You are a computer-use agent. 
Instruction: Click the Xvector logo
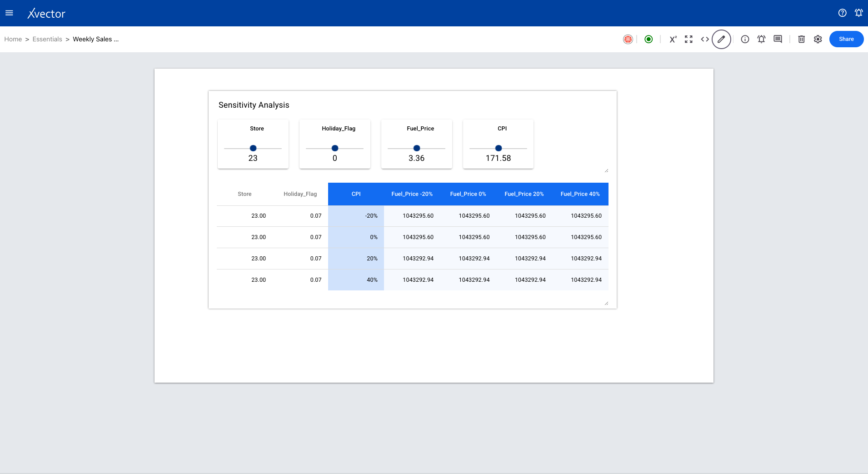point(46,14)
